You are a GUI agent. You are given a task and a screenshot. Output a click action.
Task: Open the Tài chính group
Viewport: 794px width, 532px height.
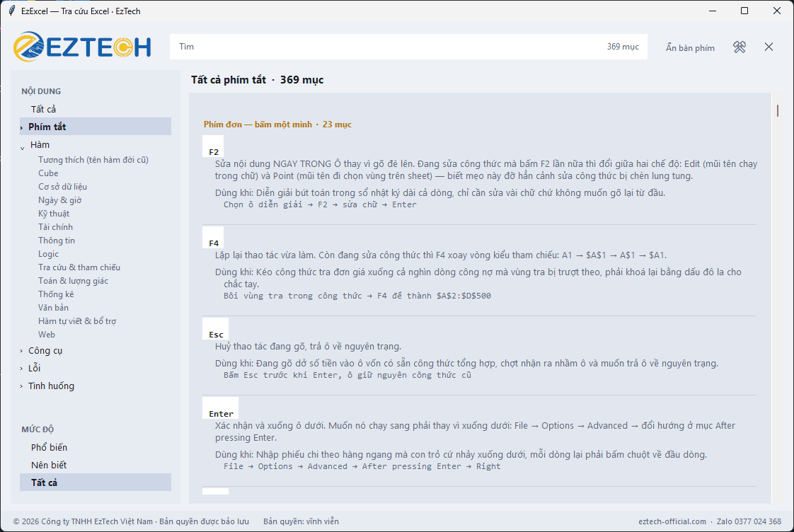pyautogui.click(x=55, y=227)
